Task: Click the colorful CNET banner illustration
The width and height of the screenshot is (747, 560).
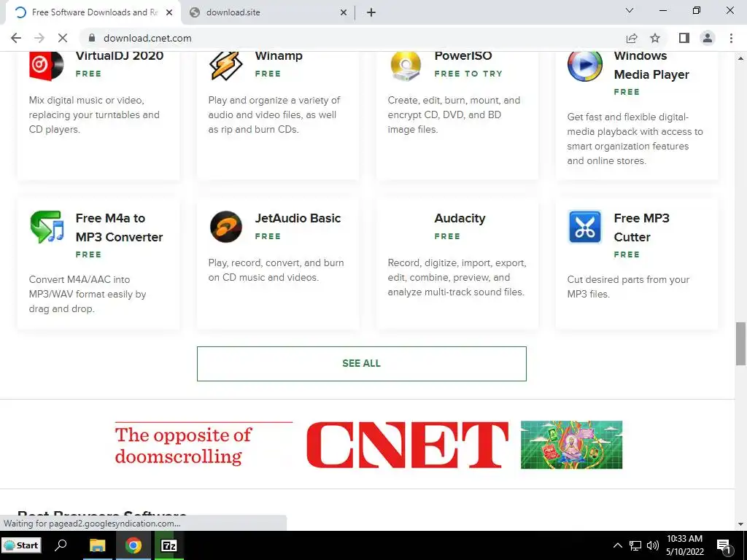Action: point(571,445)
